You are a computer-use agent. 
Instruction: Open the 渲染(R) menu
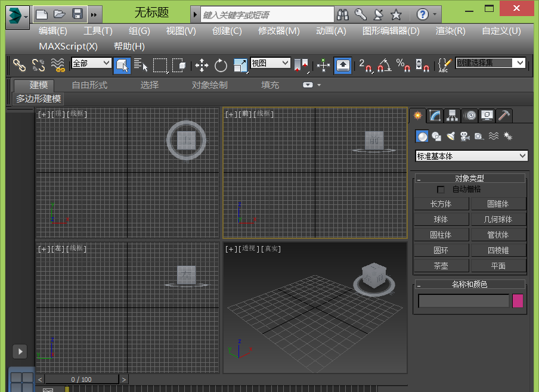(450, 31)
